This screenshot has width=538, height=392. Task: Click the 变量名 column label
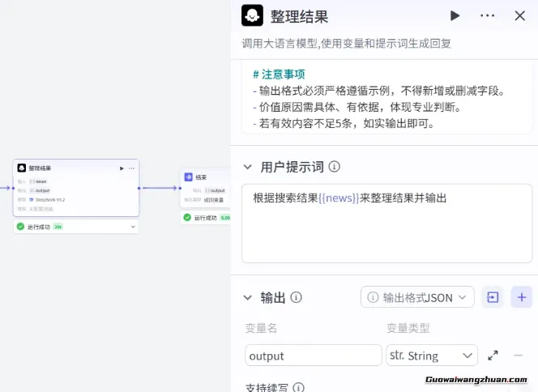[x=261, y=328]
